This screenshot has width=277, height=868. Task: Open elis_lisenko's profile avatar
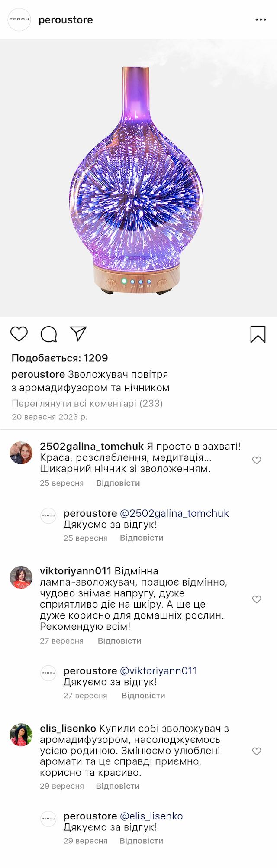[21, 735]
